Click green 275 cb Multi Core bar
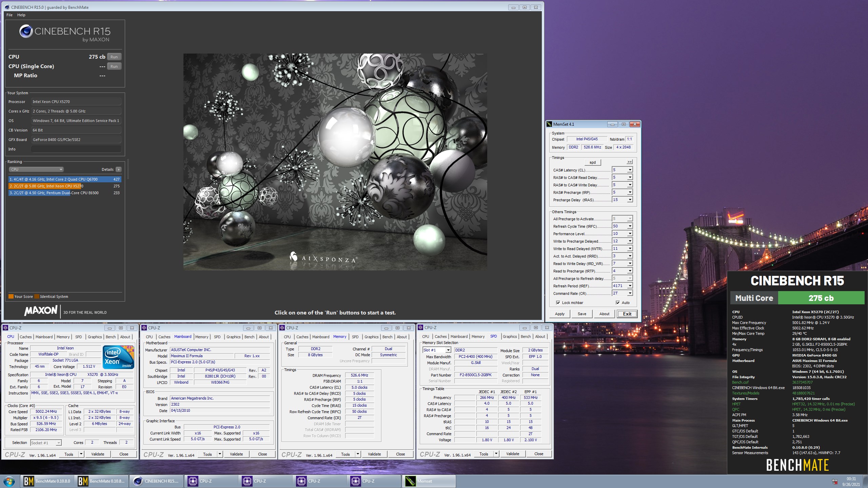The height and width of the screenshot is (488, 868). (821, 298)
